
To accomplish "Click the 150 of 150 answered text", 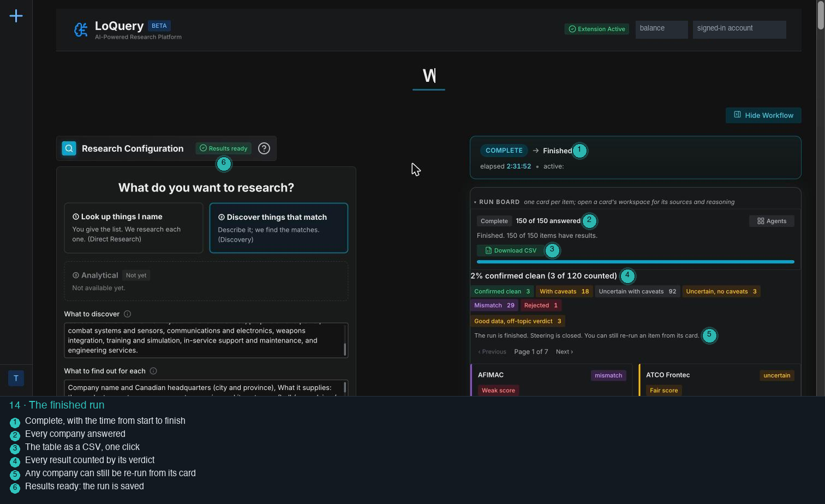I will pyautogui.click(x=548, y=221).
